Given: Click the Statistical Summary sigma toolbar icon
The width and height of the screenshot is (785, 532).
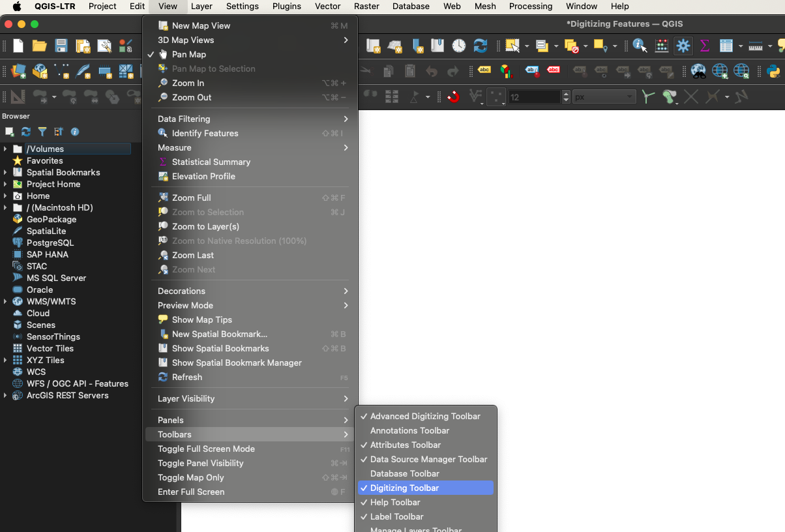Looking at the screenshot, I should (x=705, y=46).
